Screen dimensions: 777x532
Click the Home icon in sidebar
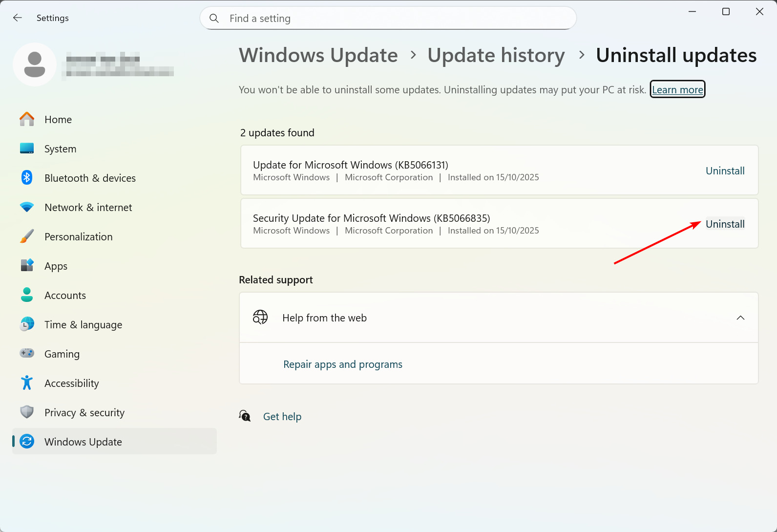pos(27,119)
